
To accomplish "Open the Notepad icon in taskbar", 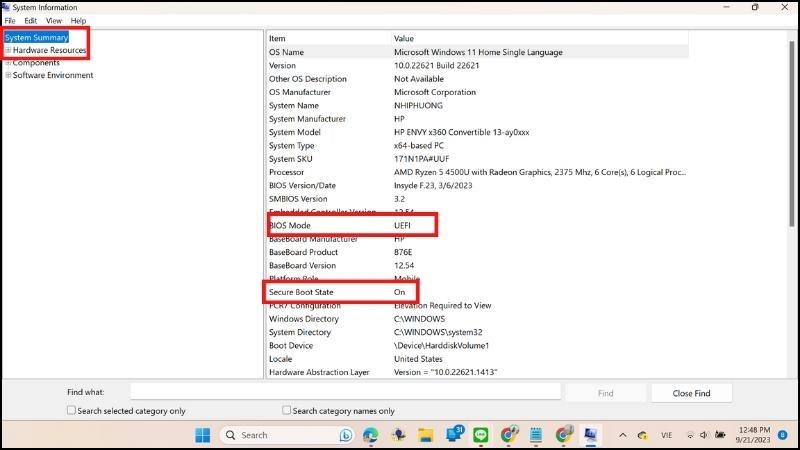I will pyautogui.click(x=535, y=435).
